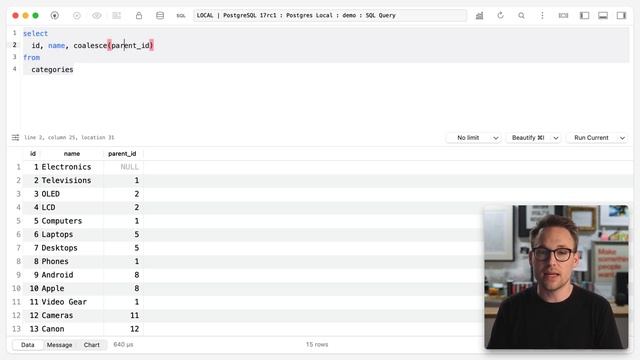Click the connection title address bar
Image resolution: width=640 pixels, height=360 pixels.
tap(330, 16)
